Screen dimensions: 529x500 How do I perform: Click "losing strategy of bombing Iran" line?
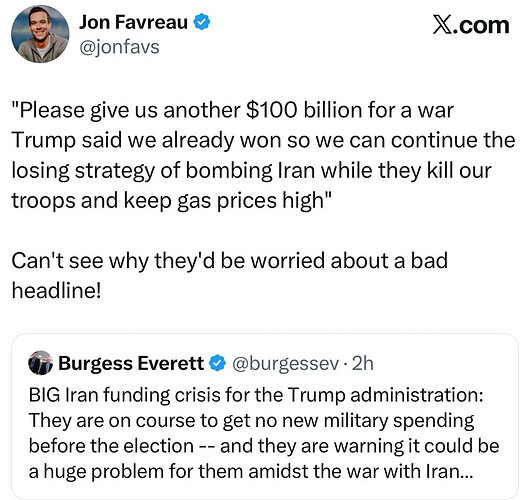[251, 170]
